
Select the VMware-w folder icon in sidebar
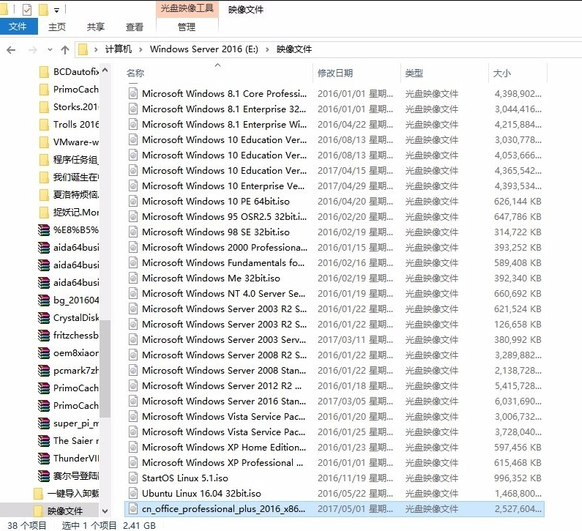click(x=44, y=142)
